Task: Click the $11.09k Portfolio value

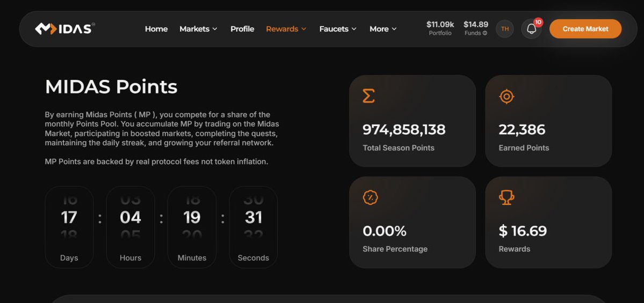Action: pyautogui.click(x=440, y=24)
